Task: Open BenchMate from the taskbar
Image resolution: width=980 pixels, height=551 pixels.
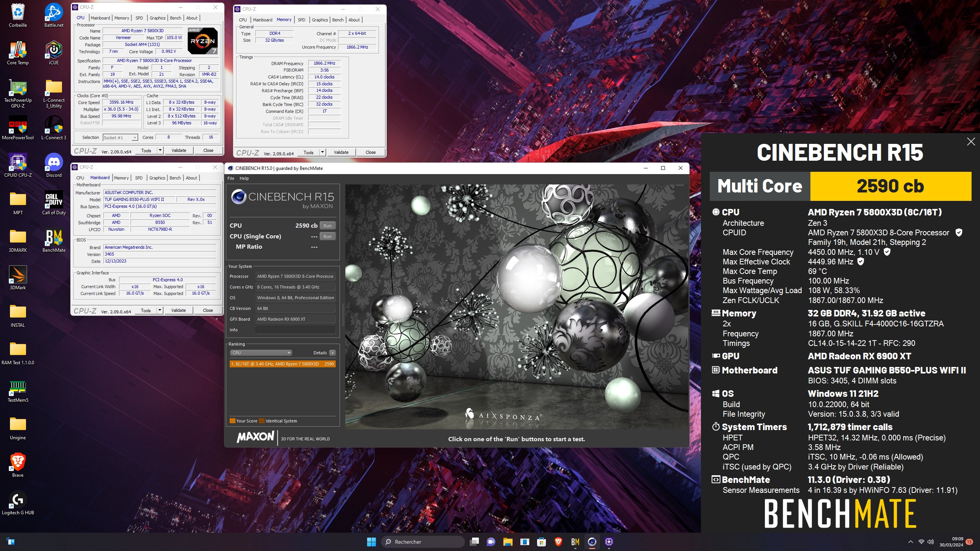Action: coord(575,542)
